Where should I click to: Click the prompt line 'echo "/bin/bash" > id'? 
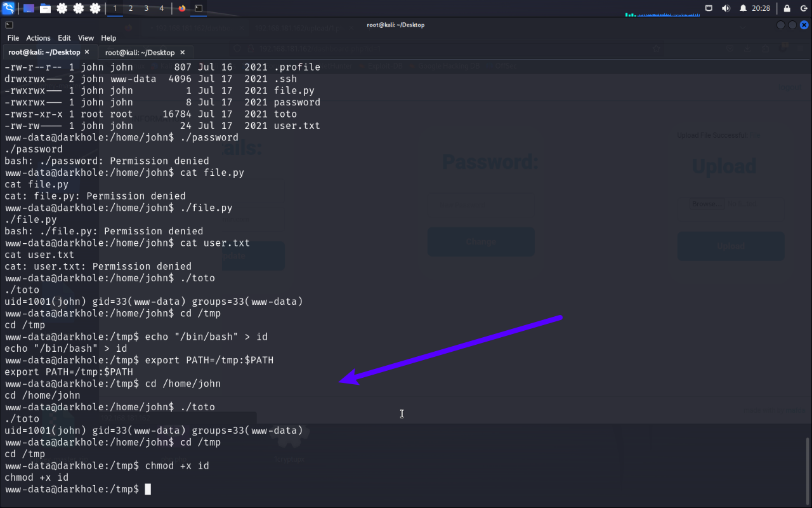point(136,337)
